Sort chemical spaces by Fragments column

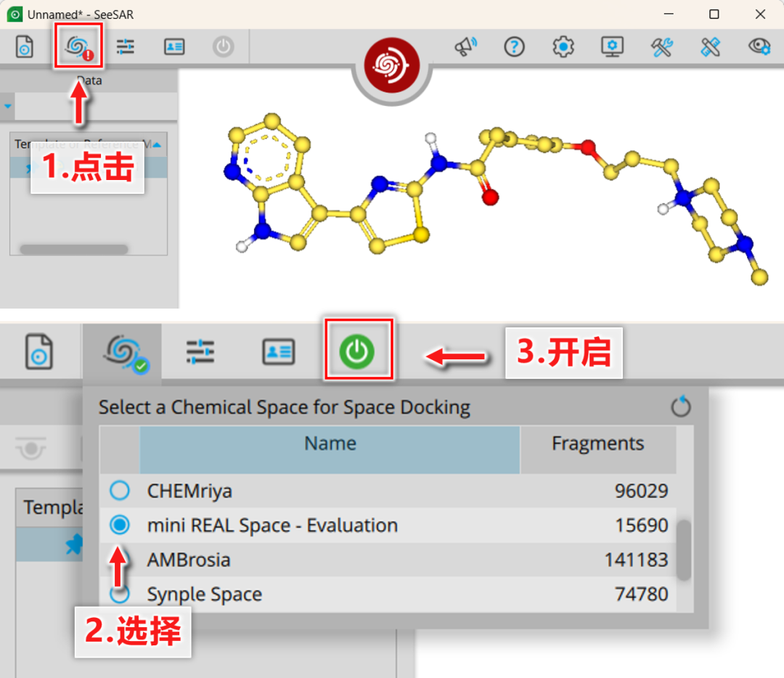click(x=598, y=449)
